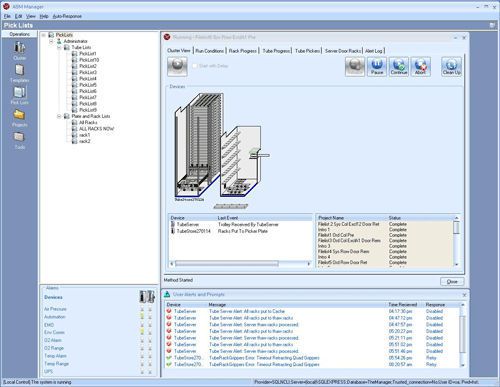Select PickList10 in the tree
This screenshot has height=387, width=500.
pos(89,60)
